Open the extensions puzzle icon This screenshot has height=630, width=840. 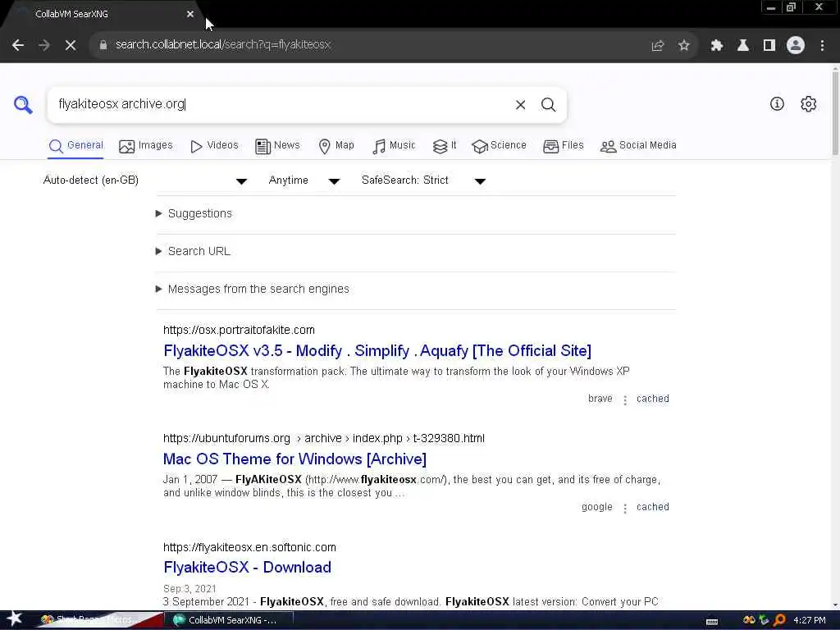(x=716, y=46)
